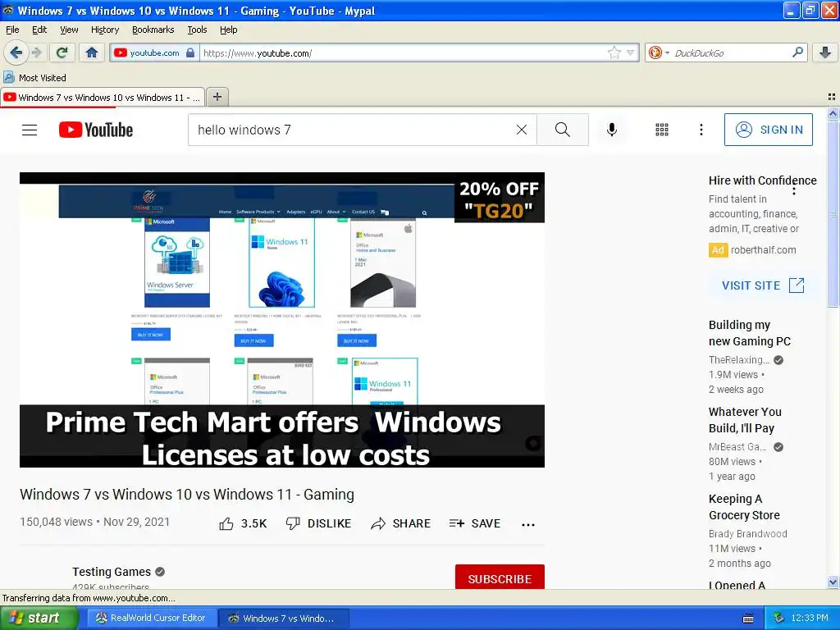Click the browser forward arrow
Viewport: 840px width, 630px height.
point(36,52)
